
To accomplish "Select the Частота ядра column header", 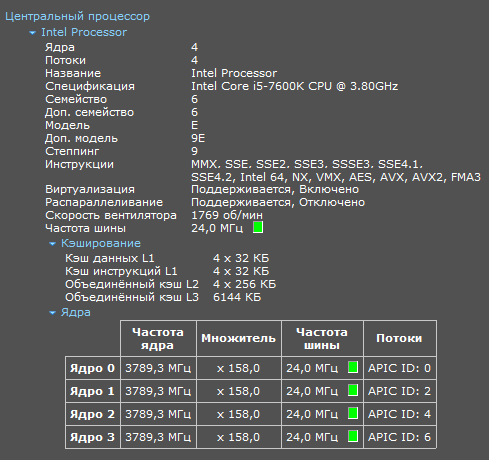I will [x=158, y=338].
